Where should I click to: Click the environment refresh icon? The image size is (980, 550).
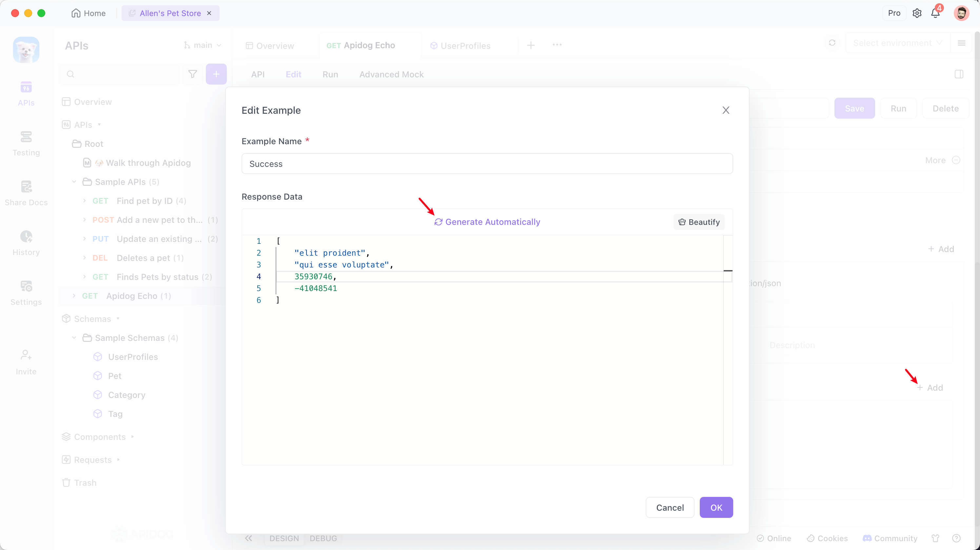pos(832,43)
